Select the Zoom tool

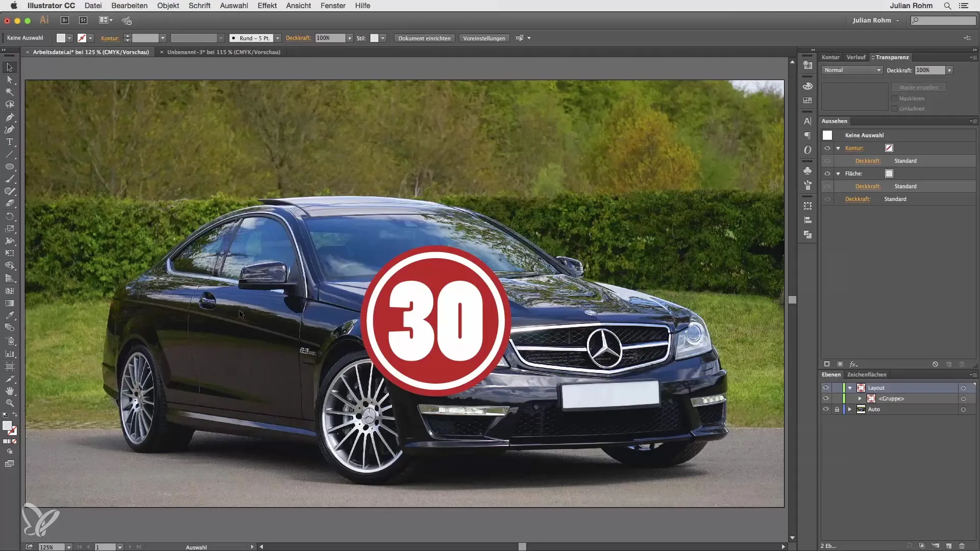pos(9,403)
